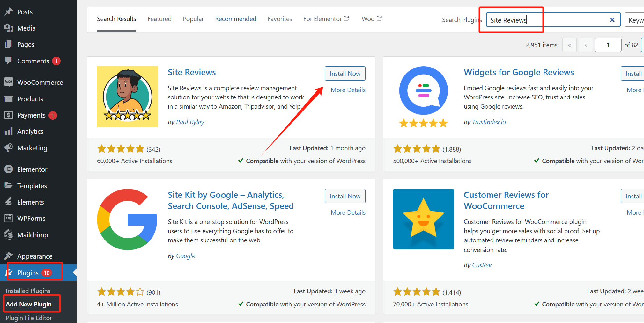Open Customer Reviews for WooCommerce star thumbnail
The width and height of the screenshot is (644, 323).
[424, 219]
